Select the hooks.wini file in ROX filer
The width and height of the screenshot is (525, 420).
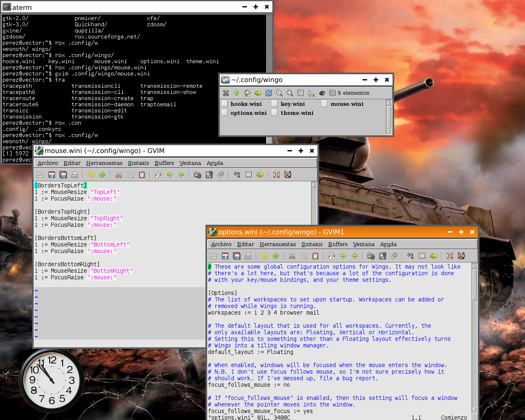[242, 104]
